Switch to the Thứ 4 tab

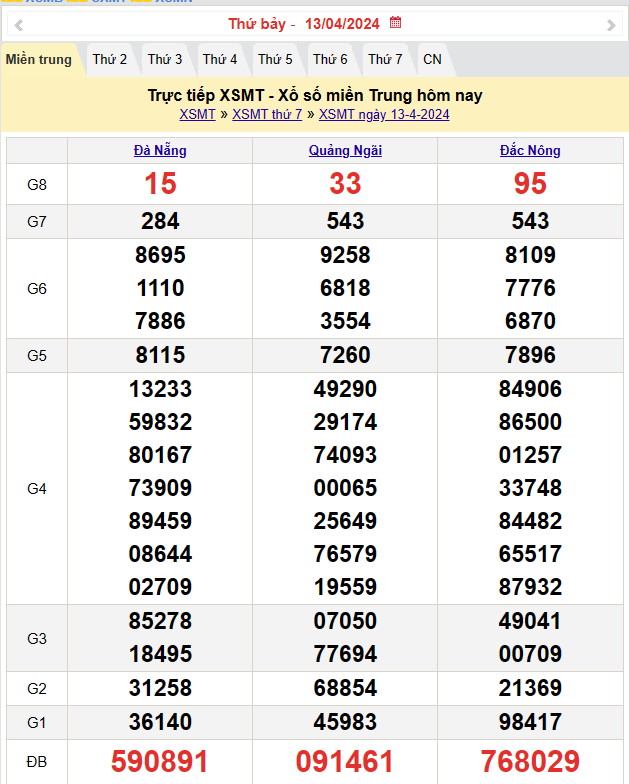[x=220, y=60]
